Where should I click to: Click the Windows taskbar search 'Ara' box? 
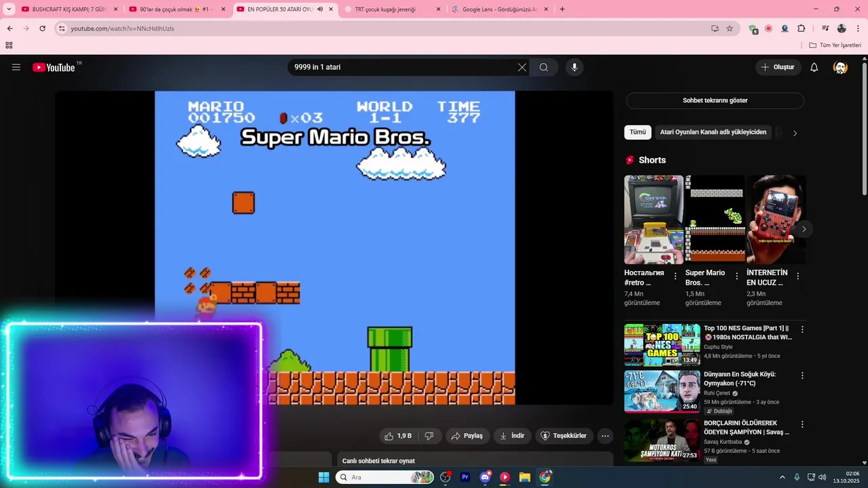click(384, 477)
